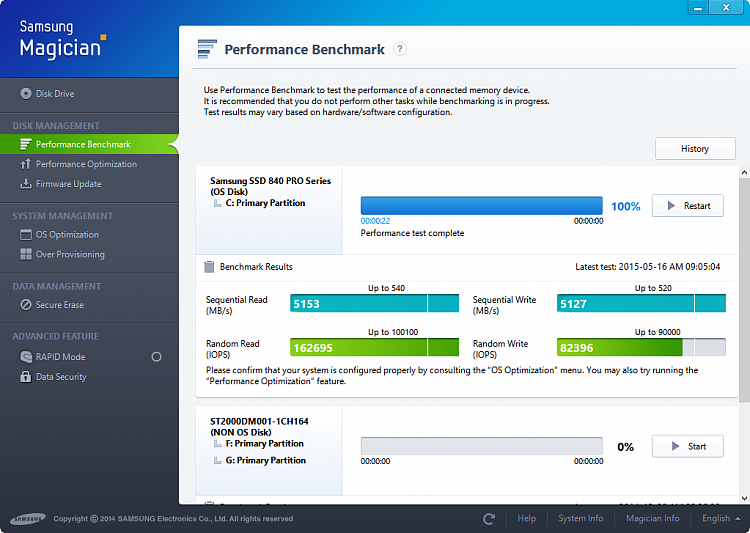Click the "Up to 90000" label
Image resolution: width=750 pixels, height=533 pixels.
[x=657, y=332]
